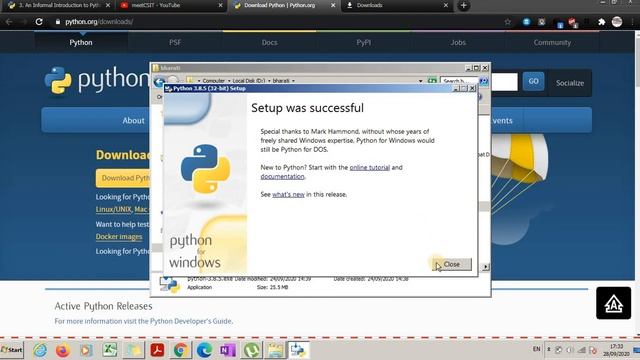Click the python.org address bar
Viewport: 640px width, 360px height.
coord(278,22)
